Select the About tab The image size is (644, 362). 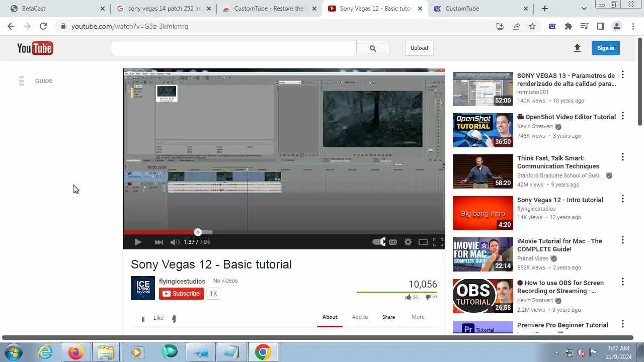tap(330, 317)
